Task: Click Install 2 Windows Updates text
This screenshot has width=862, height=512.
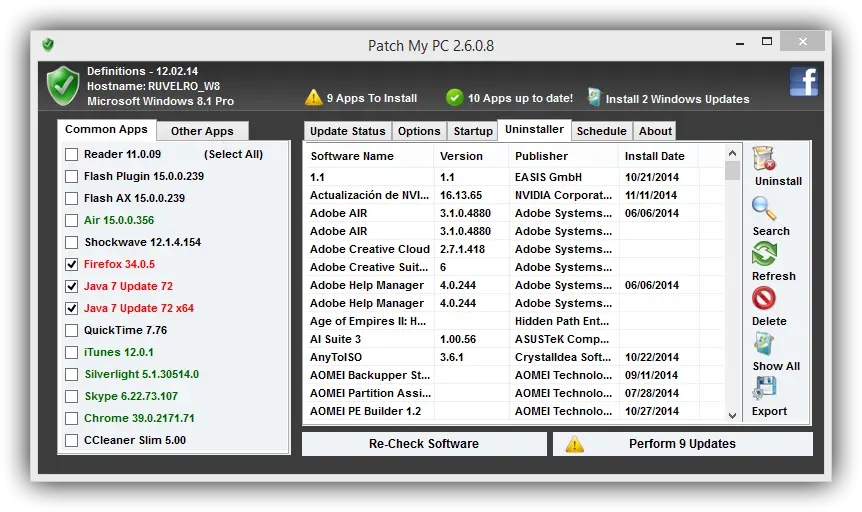Action: (x=677, y=99)
